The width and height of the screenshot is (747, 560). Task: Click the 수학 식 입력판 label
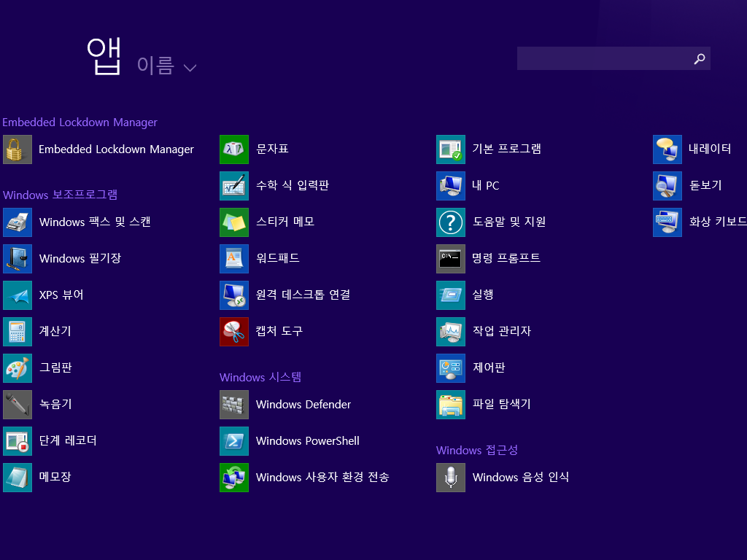pos(293,185)
